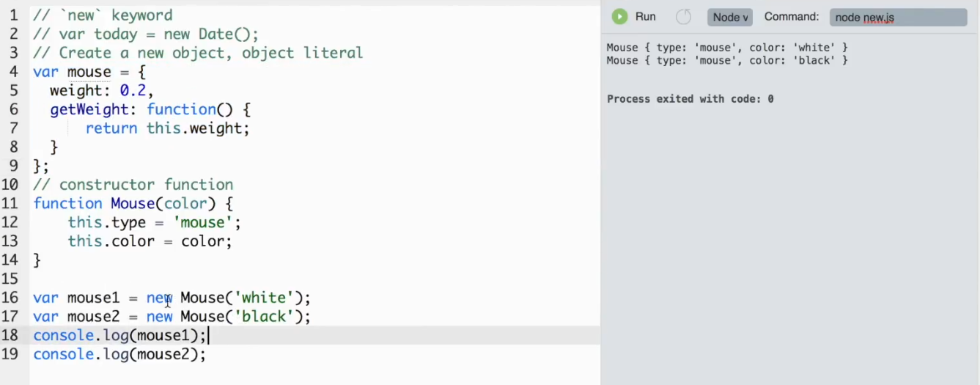Click the Command field containing node new.js
Screen dimensions: 980x385
898,17
